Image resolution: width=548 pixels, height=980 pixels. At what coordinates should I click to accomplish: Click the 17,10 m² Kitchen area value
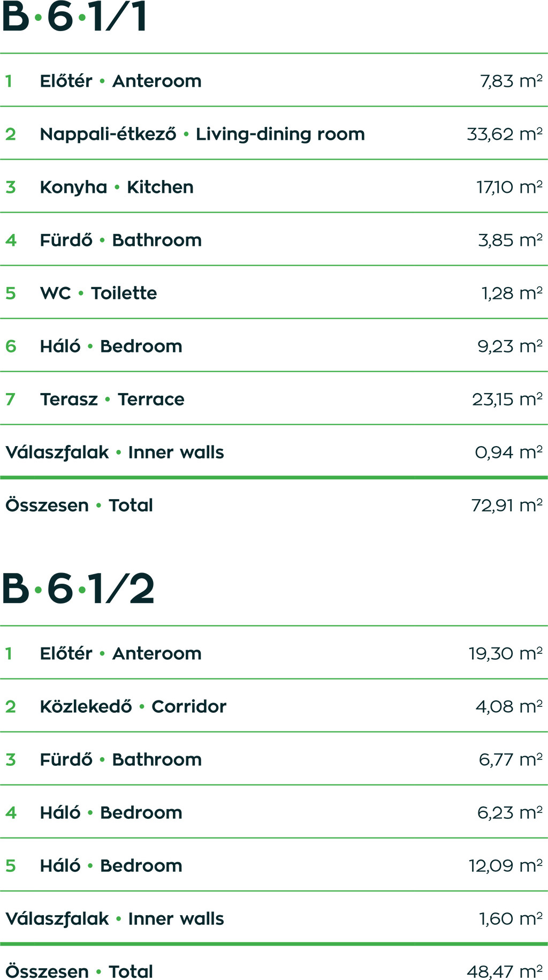(x=509, y=187)
